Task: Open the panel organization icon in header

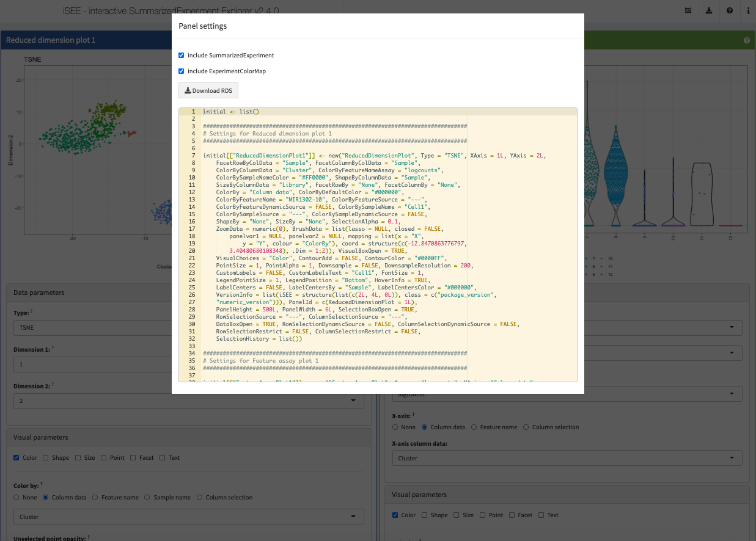Action: coord(688,10)
